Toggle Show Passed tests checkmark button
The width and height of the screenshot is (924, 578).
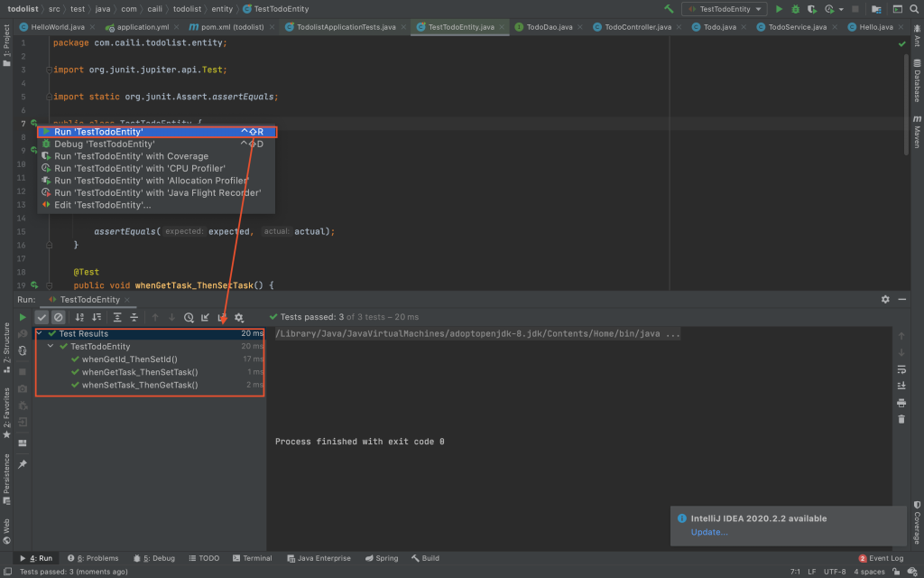click(42, 317)
